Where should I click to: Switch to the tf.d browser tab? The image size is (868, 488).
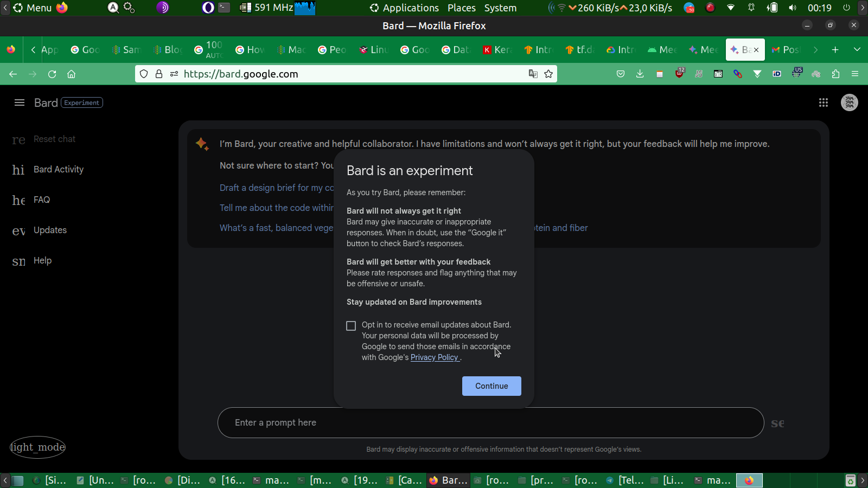pyautogui.click(x=579, y=50)
